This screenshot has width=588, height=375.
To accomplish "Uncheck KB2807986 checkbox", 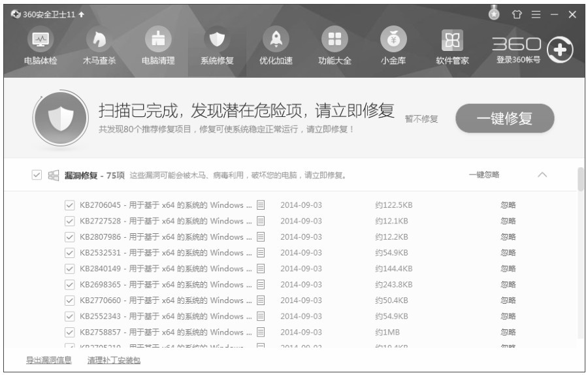I will (69, 237).
